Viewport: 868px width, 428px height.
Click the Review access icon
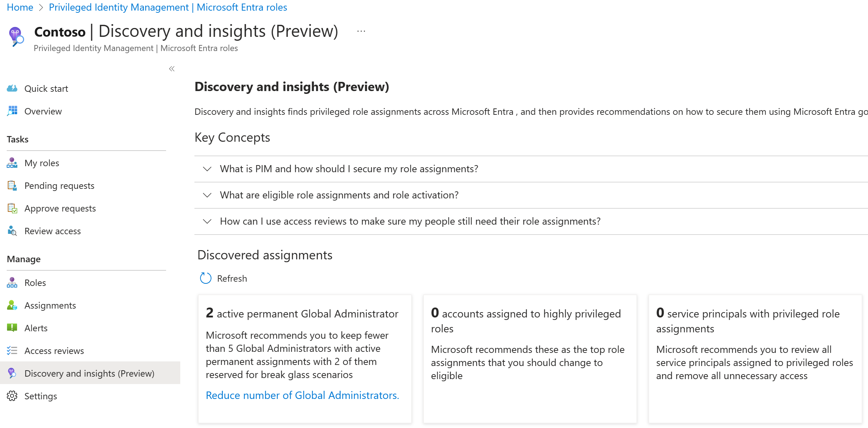[12, 231]
